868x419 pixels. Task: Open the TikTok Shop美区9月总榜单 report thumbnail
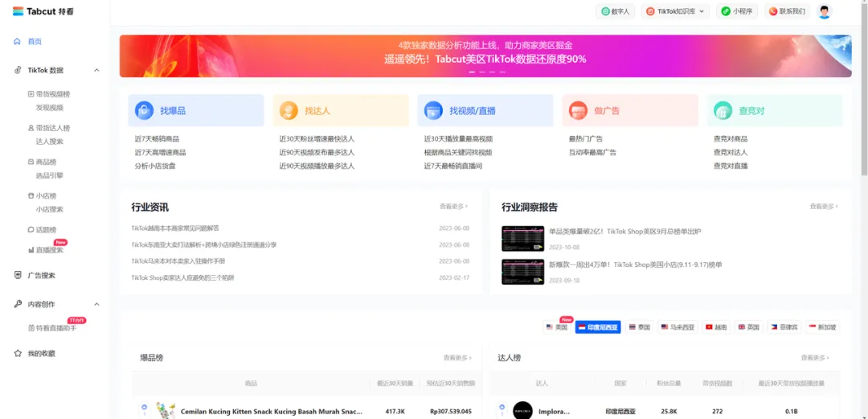[522, 238]
